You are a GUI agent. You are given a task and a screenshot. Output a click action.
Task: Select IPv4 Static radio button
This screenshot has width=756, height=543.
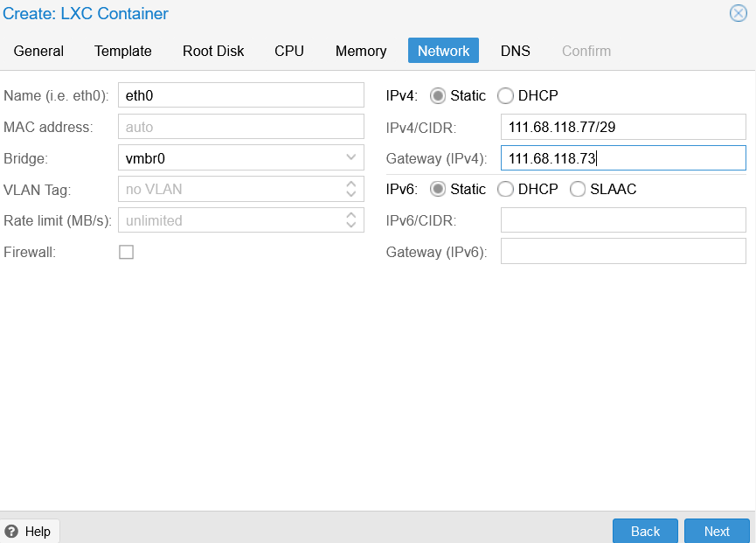click(x=438, y=95)
